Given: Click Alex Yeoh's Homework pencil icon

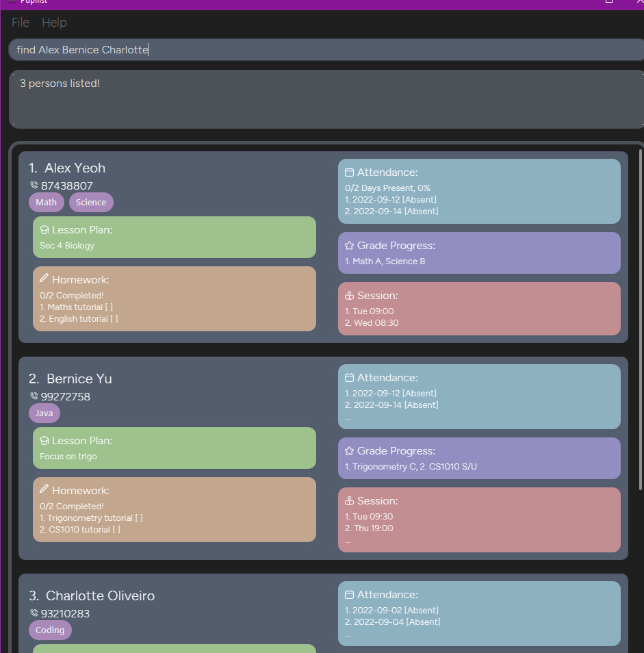Looking at the screenshot, I should tap(44, 278).
